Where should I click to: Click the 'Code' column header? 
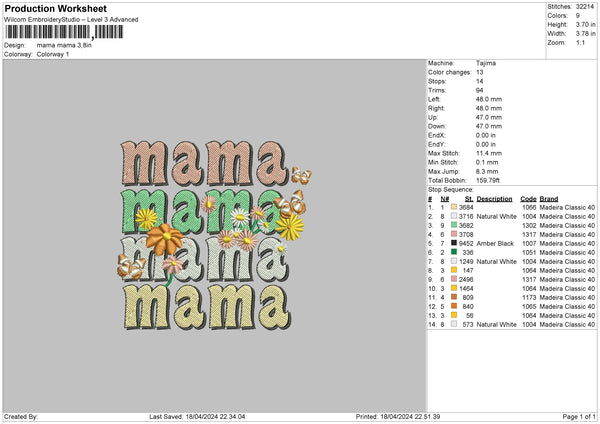coord(528,199)
